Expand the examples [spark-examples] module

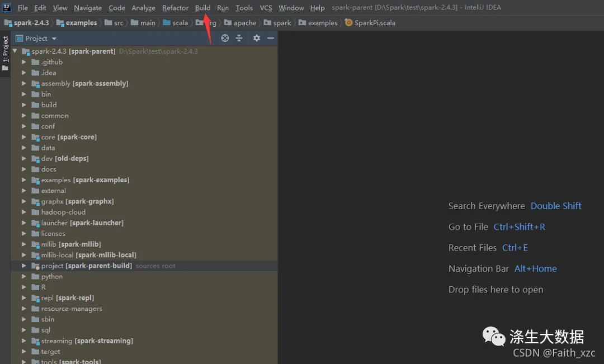click(24, 180)
